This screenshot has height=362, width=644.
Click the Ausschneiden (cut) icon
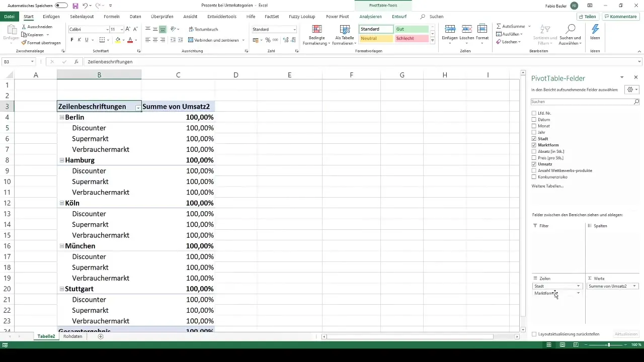pos(24,27)
